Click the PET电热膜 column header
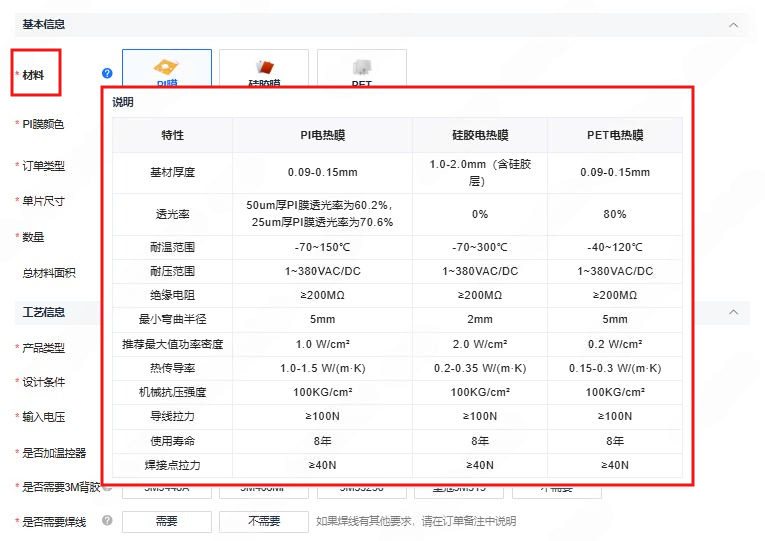 [614, 135]
